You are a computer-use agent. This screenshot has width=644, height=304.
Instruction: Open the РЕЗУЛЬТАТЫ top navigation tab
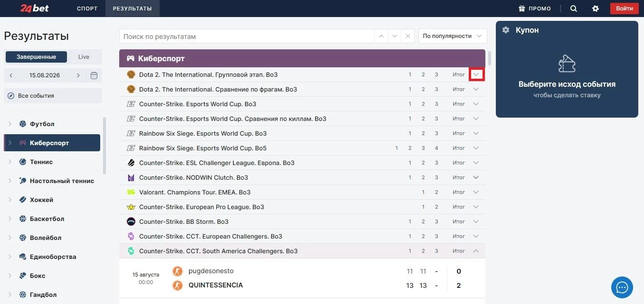[x=133, y=9]
